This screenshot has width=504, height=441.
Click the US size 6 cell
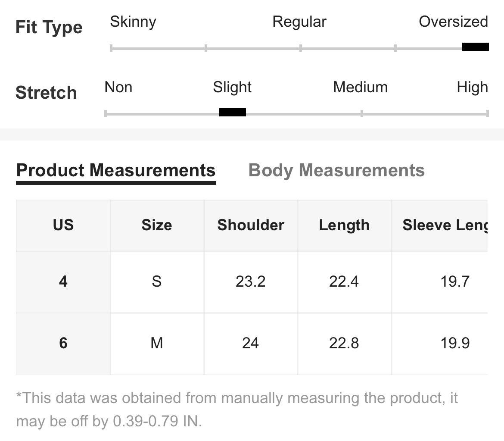[63, 343]
